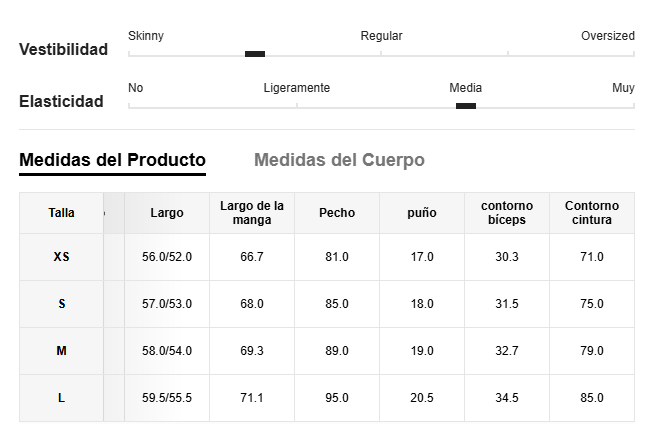The image size is (650, 424).
Task: Click the contorno bíceps header
Action: (507, 213)
